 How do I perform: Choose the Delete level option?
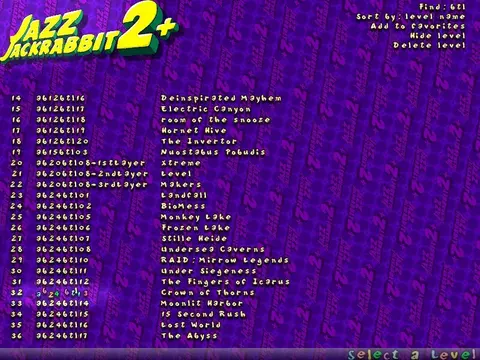point(429,45)
